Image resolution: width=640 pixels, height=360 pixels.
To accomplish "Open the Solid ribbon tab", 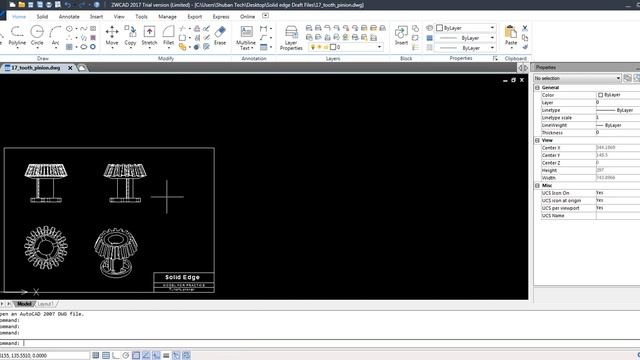I will click(x=42, y=16).
